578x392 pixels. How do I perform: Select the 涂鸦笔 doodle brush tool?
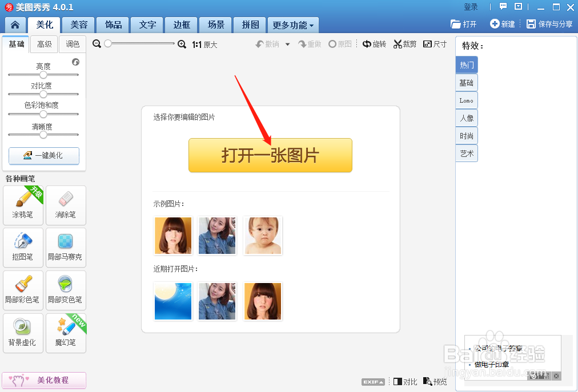click(23, 205)
